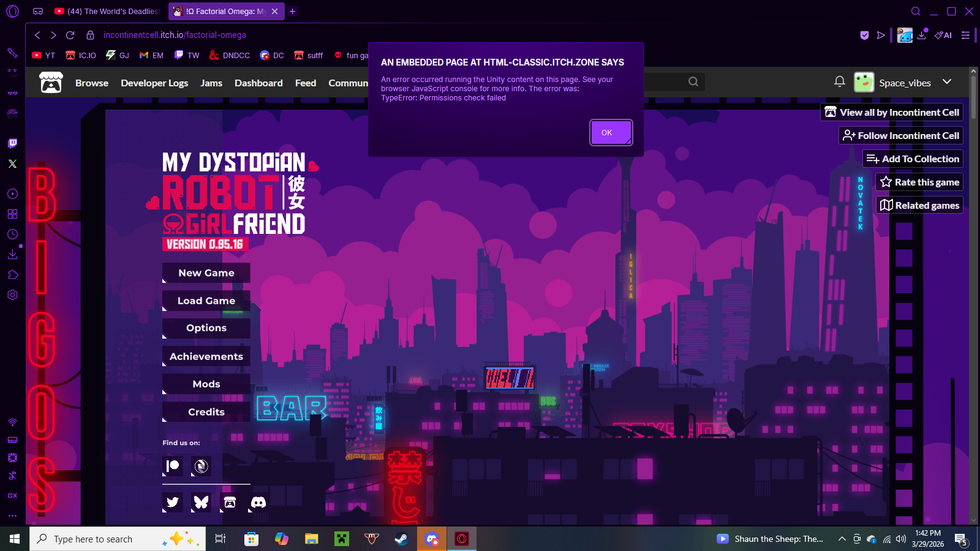Open the game's Options menu
This screenshot has height=551, width=980.
click(x=206, y=328)
